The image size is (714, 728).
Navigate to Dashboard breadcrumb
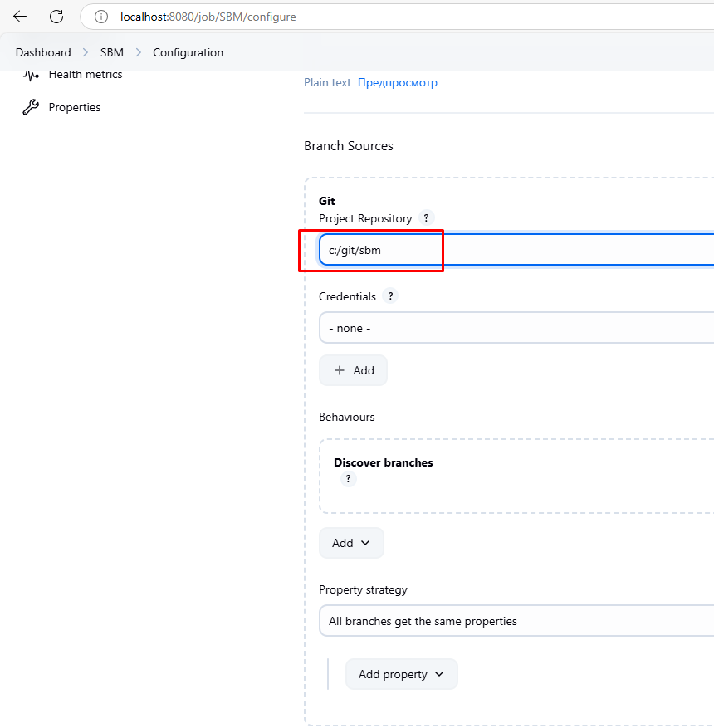click(43, 52)
